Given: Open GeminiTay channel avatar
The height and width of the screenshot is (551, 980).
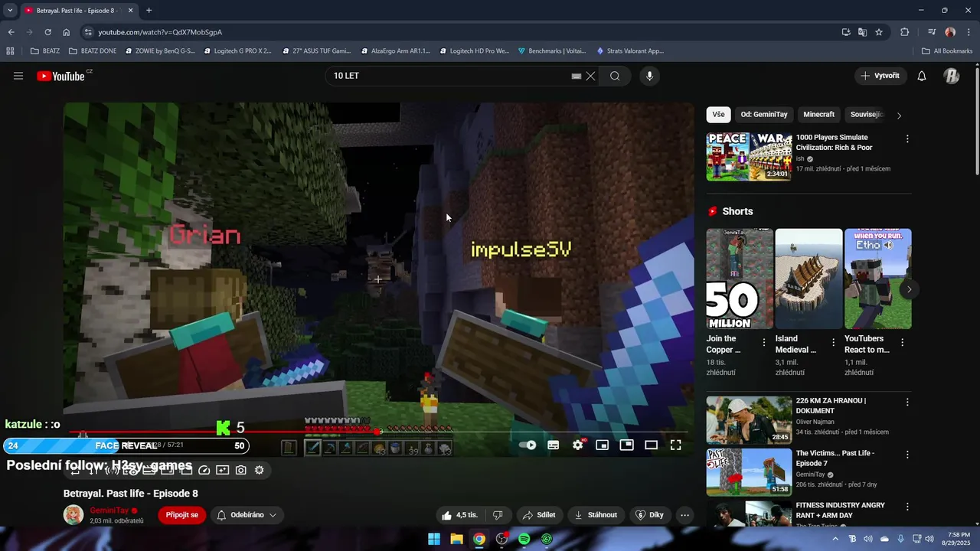Looking at the screenshot, I should [73, 515].
